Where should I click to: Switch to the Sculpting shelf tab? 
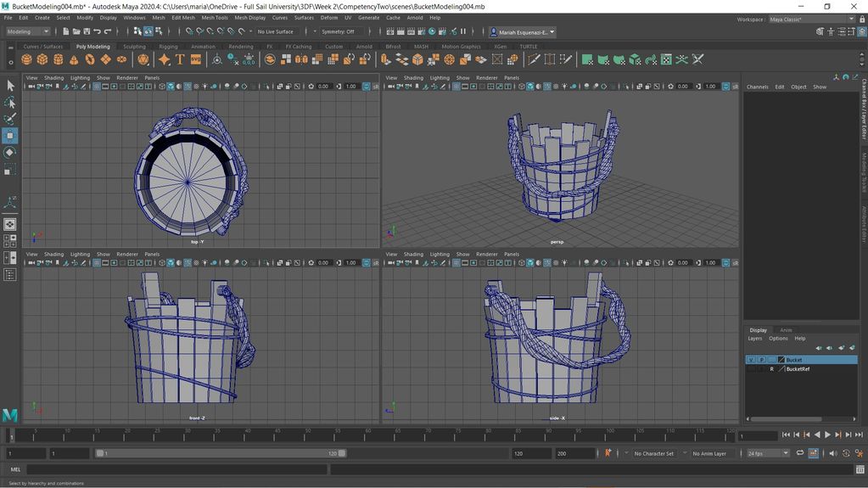pyautogui.click(x=134, y=47)
